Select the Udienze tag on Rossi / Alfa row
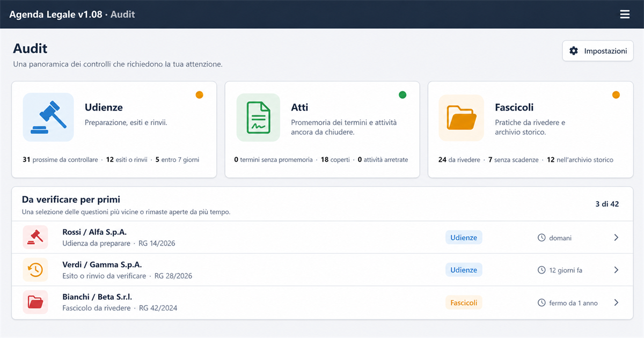This screenshot has height=338, width=644. pos(464,238)
